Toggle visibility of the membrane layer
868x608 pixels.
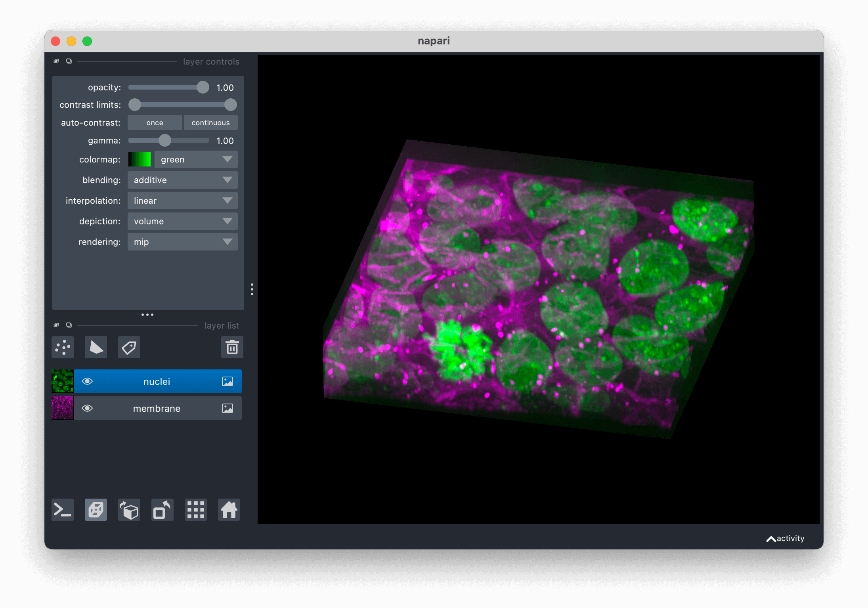(x=87, y=408)
